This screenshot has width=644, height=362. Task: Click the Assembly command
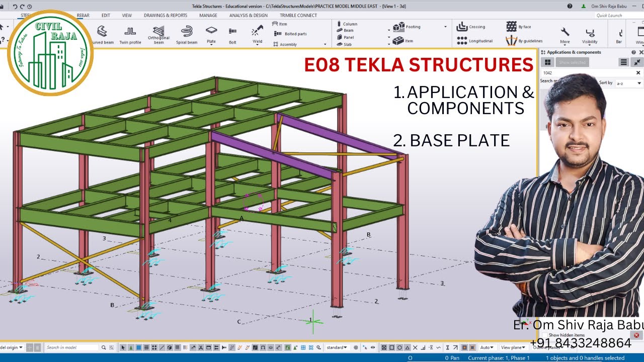285,44
